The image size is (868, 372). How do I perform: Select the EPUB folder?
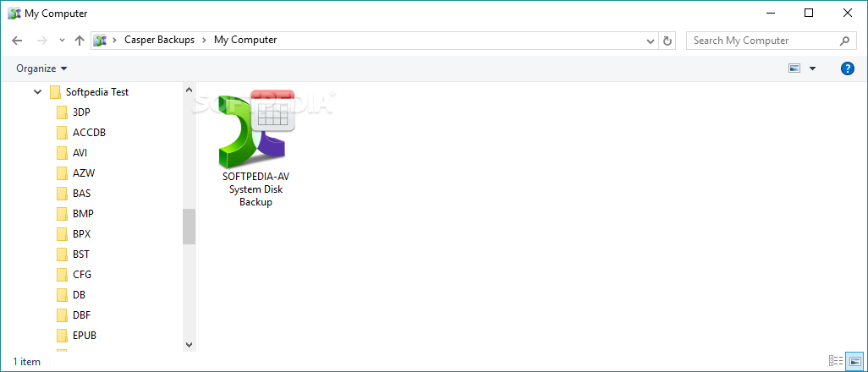(85, 336)
